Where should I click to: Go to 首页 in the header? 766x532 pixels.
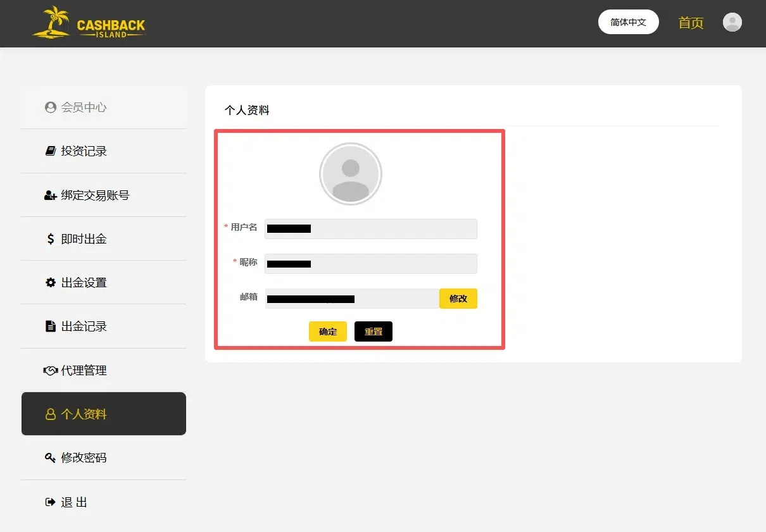pyautogui.click(x=691, y=23)
